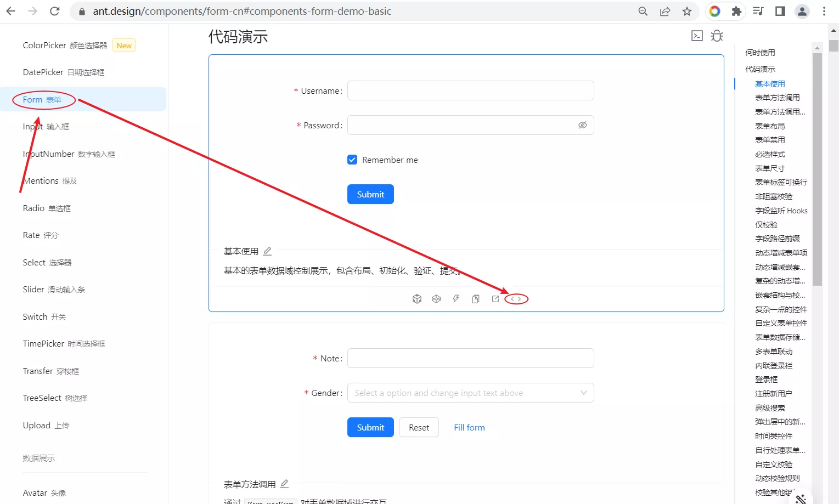
Task: Click the colorful circular extension icon
Action: 714,11
